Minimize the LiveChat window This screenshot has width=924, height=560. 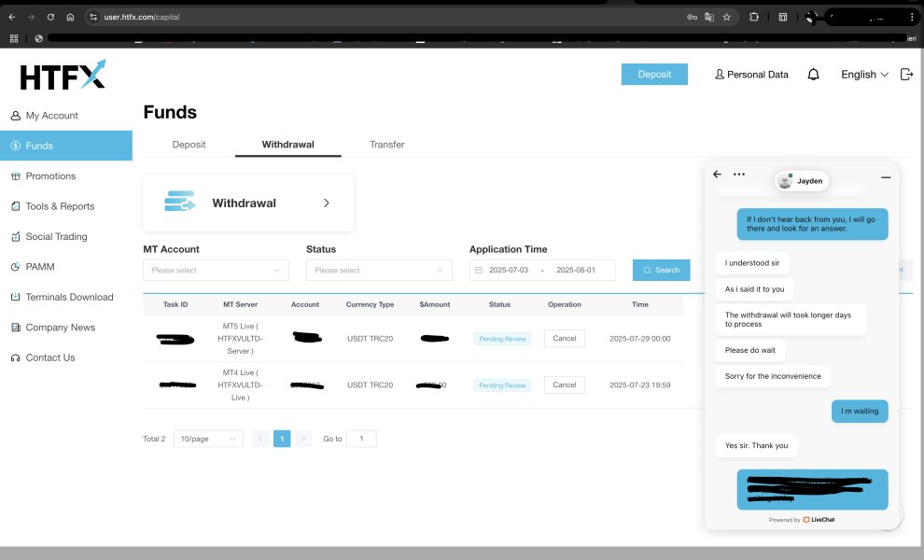tap(886, 176)
